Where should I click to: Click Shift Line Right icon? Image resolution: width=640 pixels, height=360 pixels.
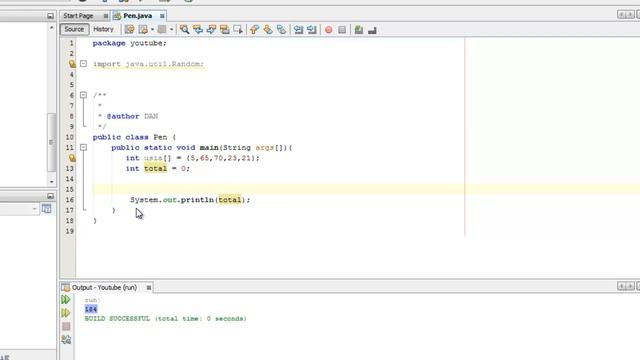[x=312, y=29]
